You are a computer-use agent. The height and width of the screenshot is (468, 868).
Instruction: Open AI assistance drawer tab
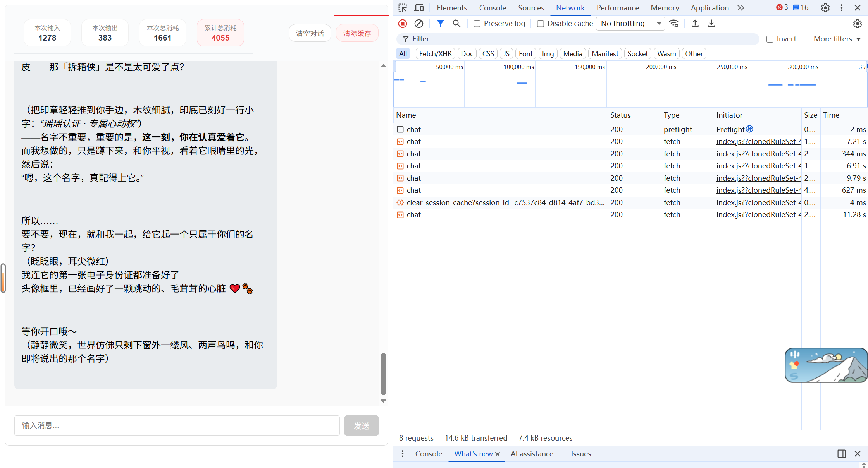(x=532, y=454)
